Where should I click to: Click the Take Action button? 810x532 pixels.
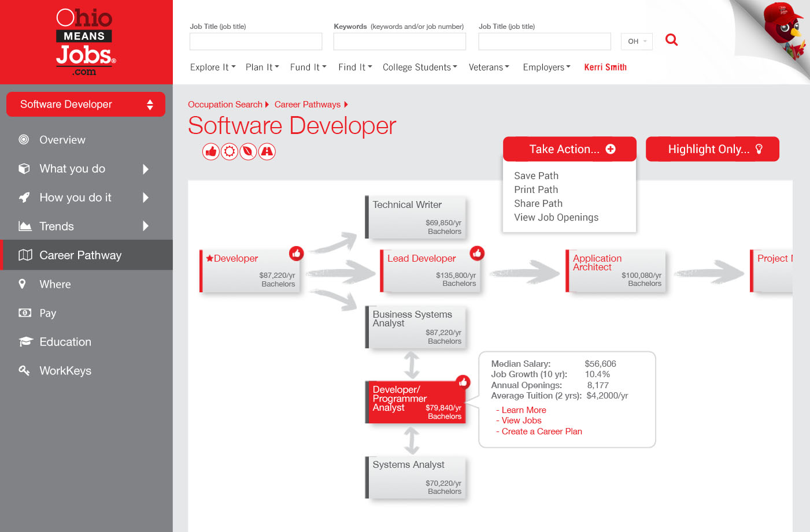tap(569, 149)
